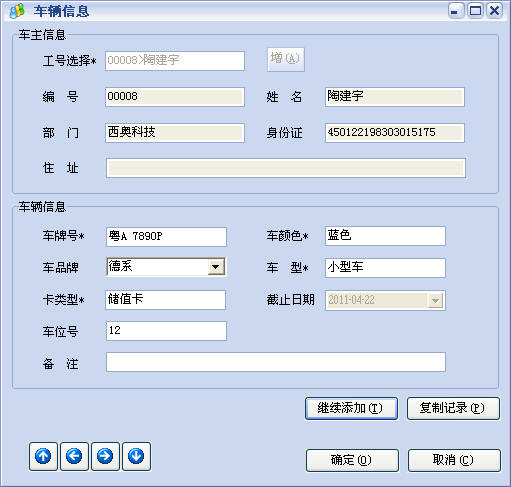Click the 车型 field showing 小型车
The image size is (511, 487).
click(385, 268)
